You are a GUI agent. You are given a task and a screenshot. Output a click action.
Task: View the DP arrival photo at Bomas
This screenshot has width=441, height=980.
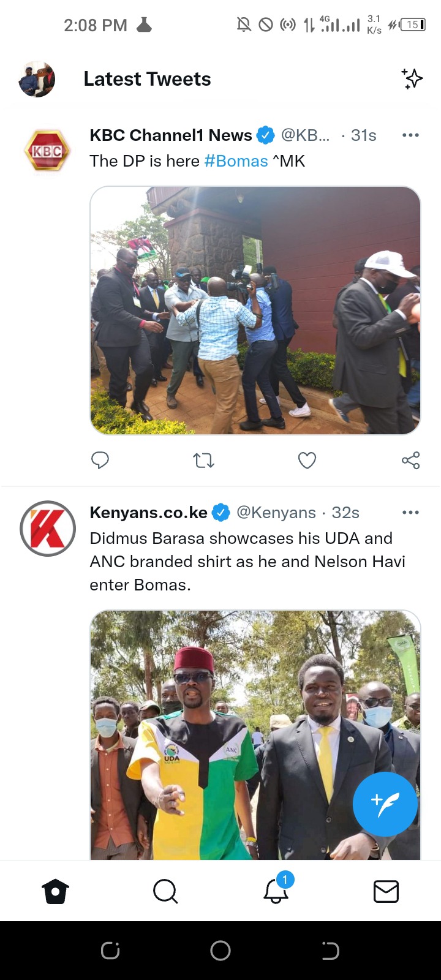pos(255,311)
